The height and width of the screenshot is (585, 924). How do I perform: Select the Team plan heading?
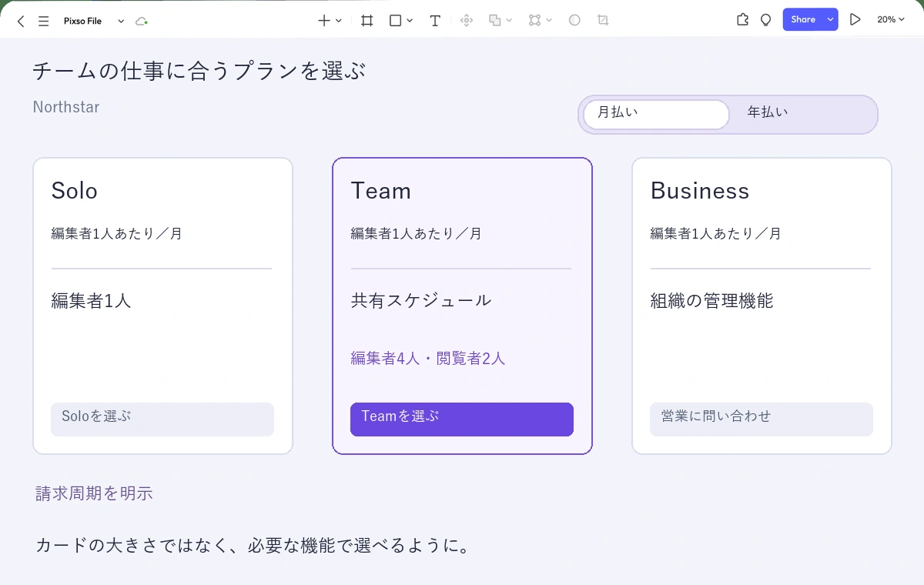tap(381, 191)
